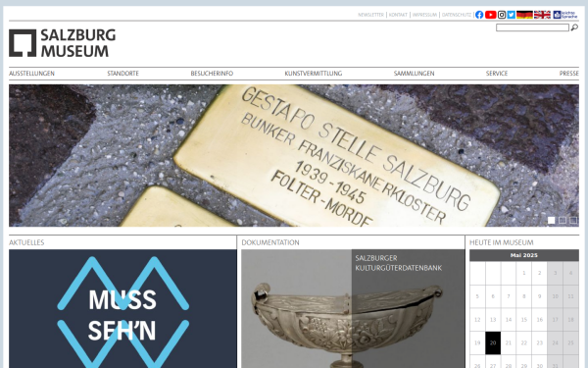
Task: Open the Newsletter link
Action: tap(370, 15)
